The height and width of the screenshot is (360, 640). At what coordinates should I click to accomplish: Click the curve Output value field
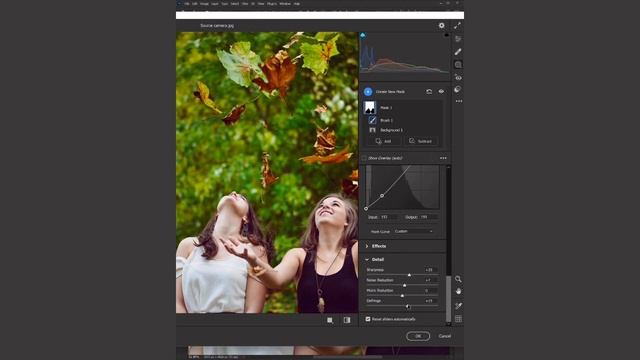tap(429, 217)
